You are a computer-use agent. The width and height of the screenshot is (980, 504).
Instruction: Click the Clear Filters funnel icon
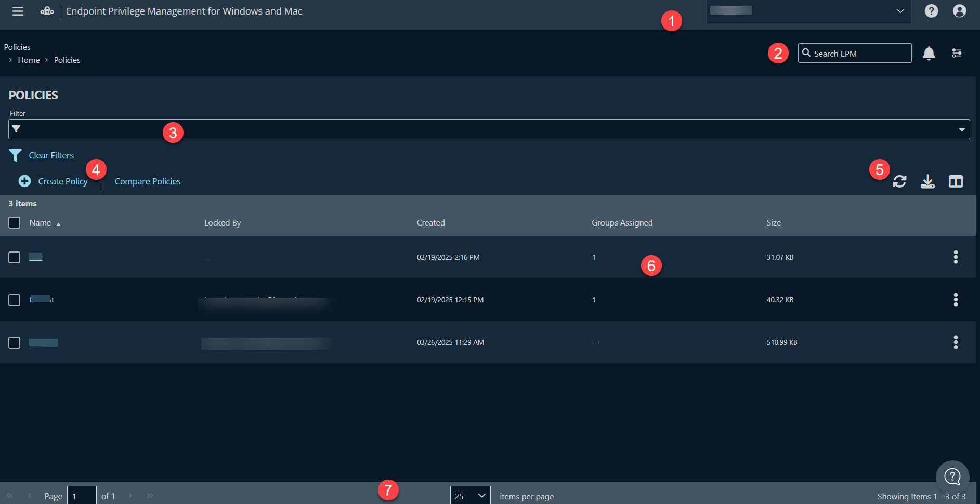[x=15, y=155]
